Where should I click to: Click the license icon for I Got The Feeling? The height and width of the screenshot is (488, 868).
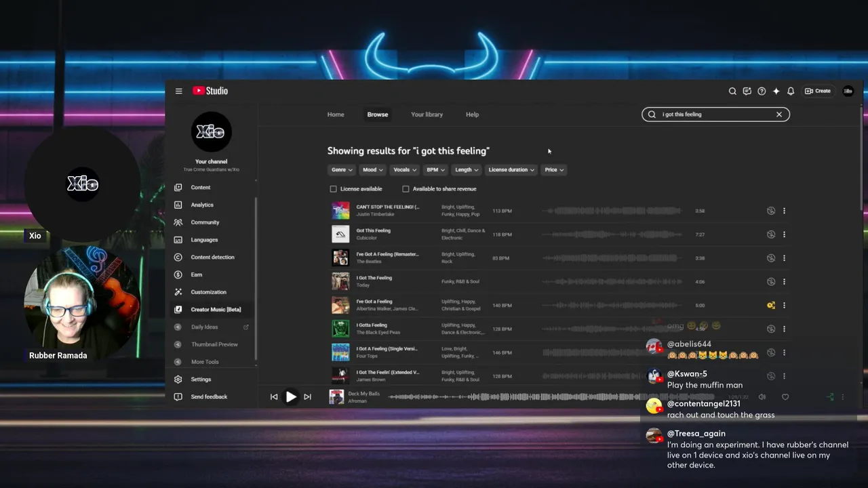coord(771,281)
